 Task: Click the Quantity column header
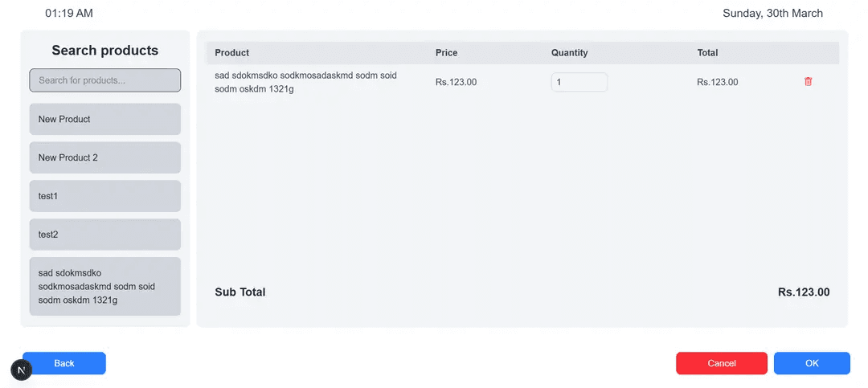[x=569, y=53]
